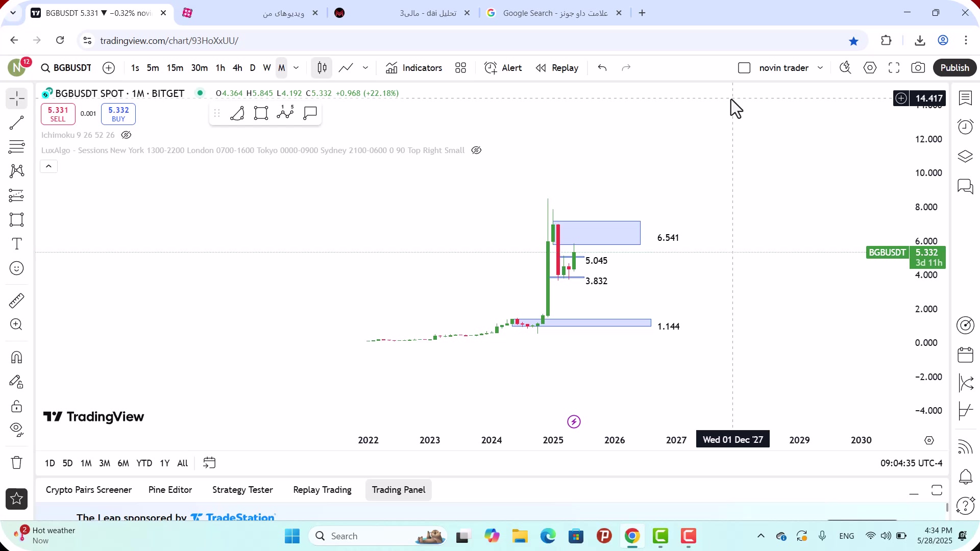980x551 pixels.
Task: Open the Indicators dialog
Action: [x=414, y=68]
